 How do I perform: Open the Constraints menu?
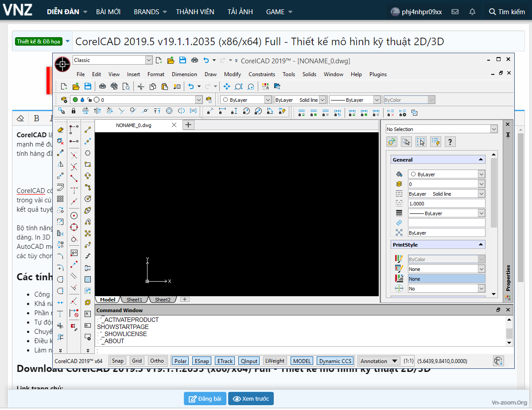[262, 74]
